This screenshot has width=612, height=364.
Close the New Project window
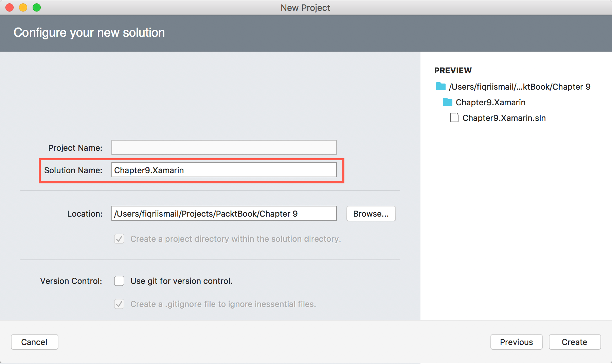[10, 7]
